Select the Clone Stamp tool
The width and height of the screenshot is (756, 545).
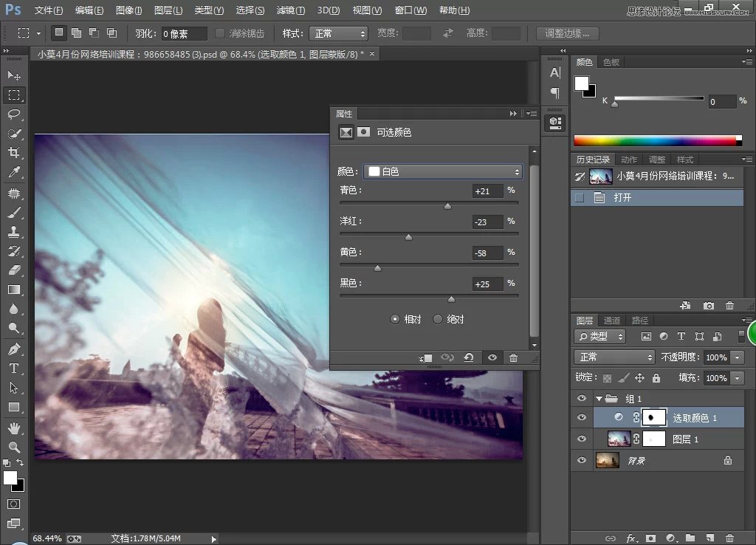(14, 232)
